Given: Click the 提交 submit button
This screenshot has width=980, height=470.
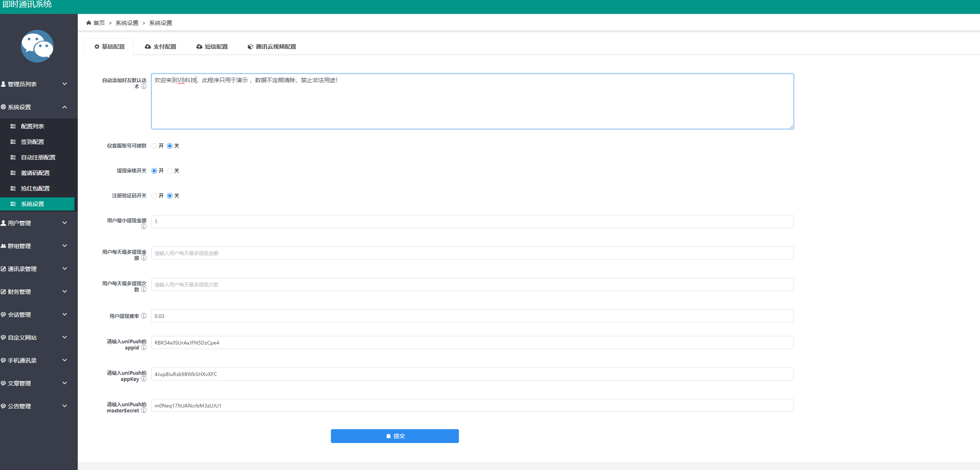Looking at the screenshot, I should click(394, 436).
